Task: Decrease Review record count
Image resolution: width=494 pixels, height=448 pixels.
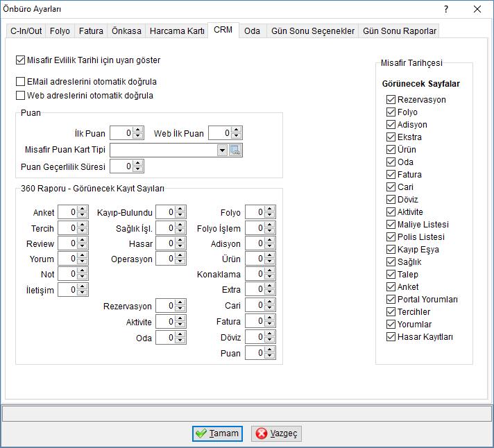Action: 83,246
